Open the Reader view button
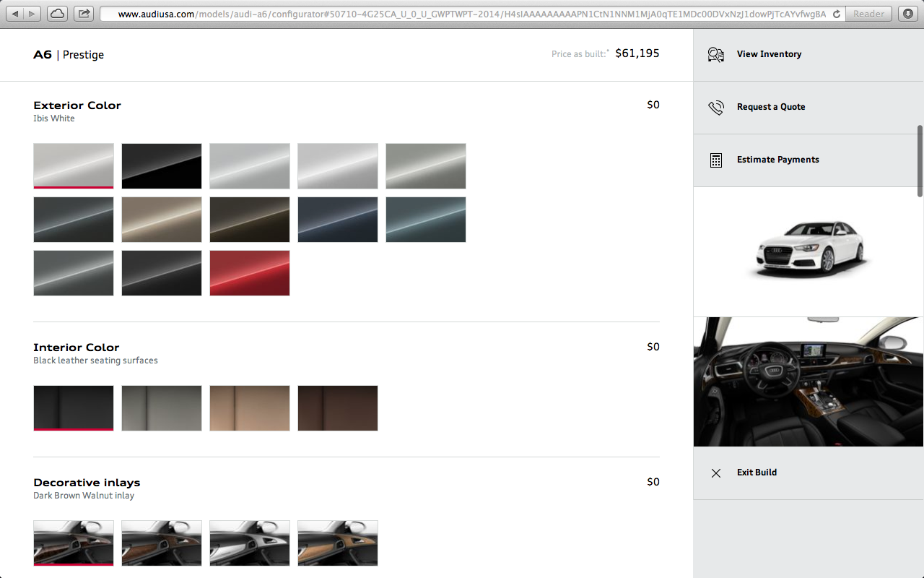Viewport: 924px width, 578px height. click(x=868, y=13)
